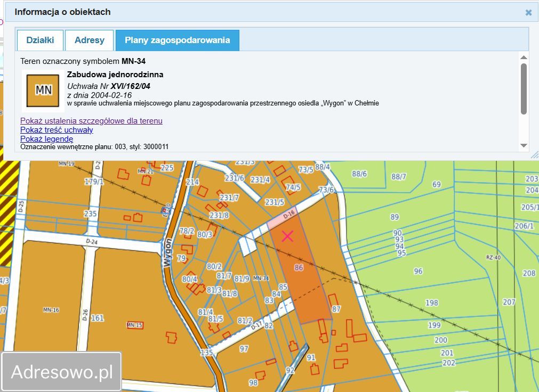Click parcel label 202
Screen dimensions: 539x392
coord(448,363)
